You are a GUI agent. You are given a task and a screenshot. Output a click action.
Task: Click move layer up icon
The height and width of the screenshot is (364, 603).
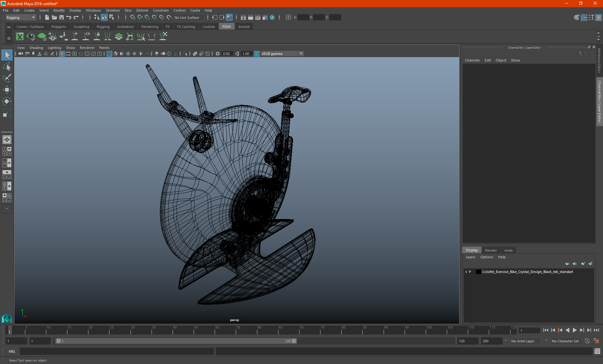coord(567,264)
